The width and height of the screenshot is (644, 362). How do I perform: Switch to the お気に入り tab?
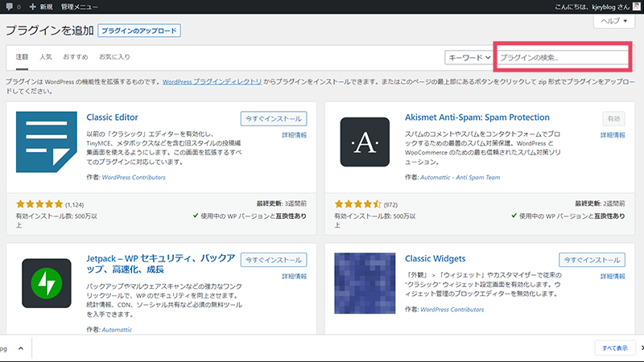click(114, 57)
